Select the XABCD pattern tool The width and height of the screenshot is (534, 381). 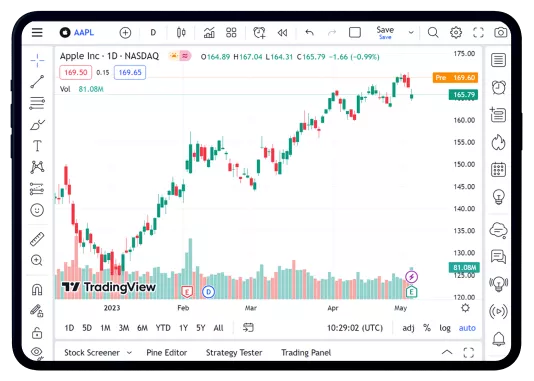pyautogui.click(x=37, y=167)
